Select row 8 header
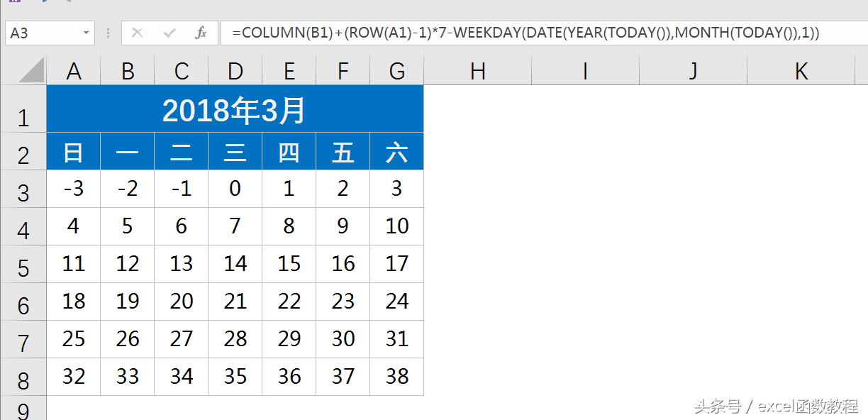868x420 pixels. (23, 377)
